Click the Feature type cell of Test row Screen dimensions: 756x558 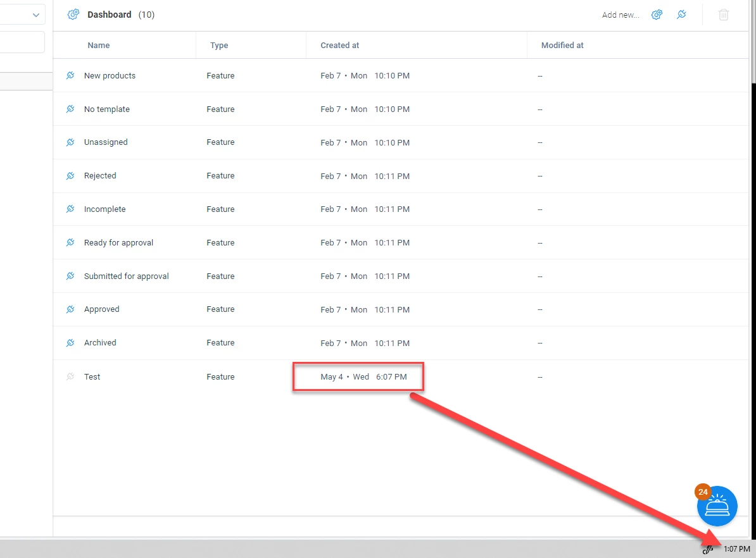[220, 377]
